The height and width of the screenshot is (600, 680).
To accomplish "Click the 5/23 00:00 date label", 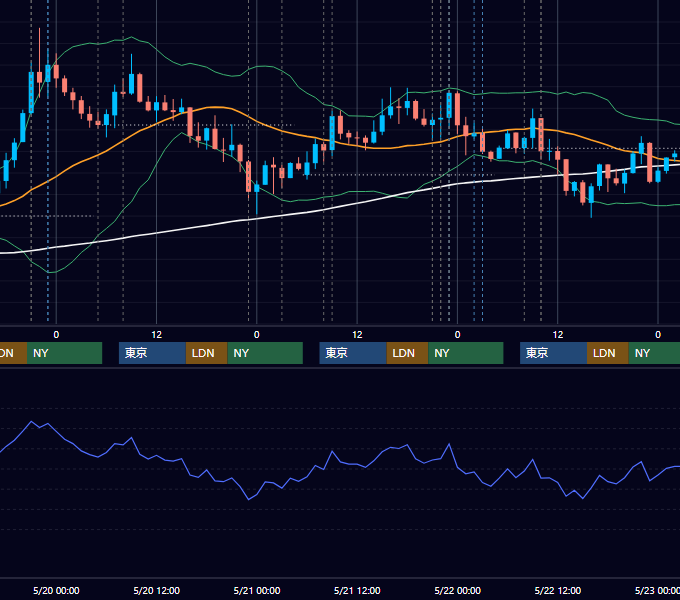I will coord(657,590).
